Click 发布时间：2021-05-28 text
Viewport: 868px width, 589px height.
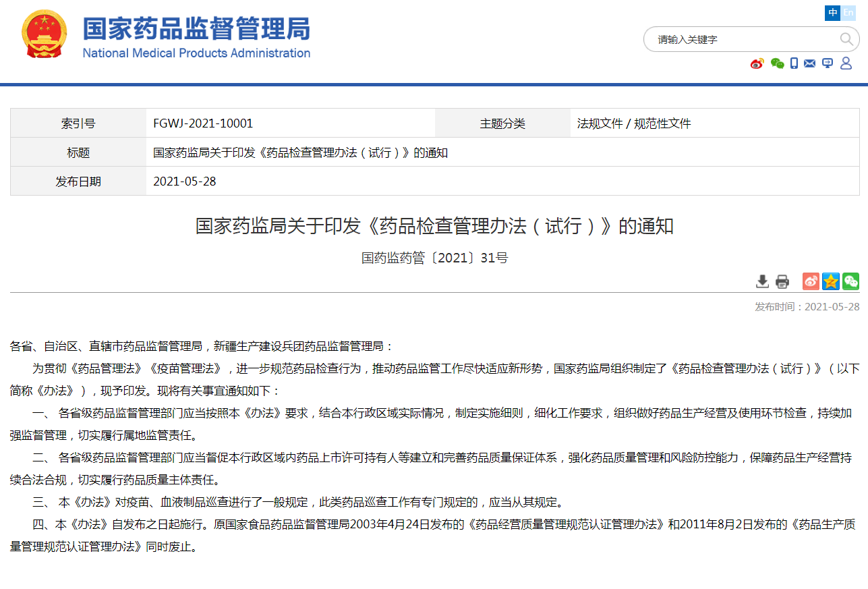(807, 307)
